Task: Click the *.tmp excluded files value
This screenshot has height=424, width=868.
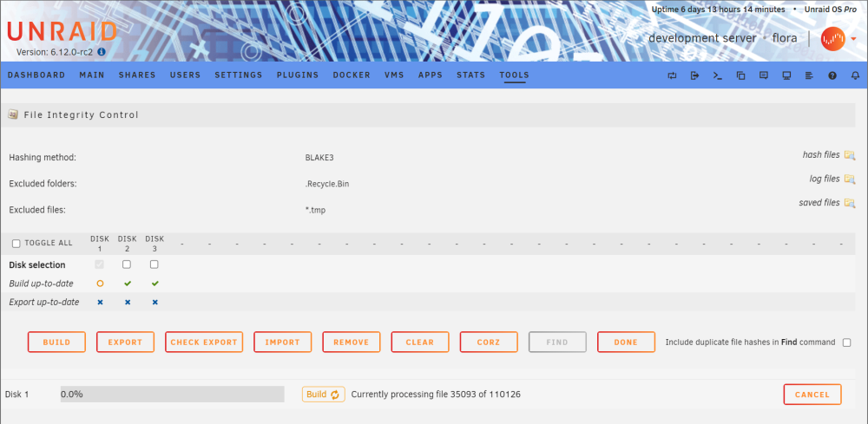Action: [x=316, y=210]
